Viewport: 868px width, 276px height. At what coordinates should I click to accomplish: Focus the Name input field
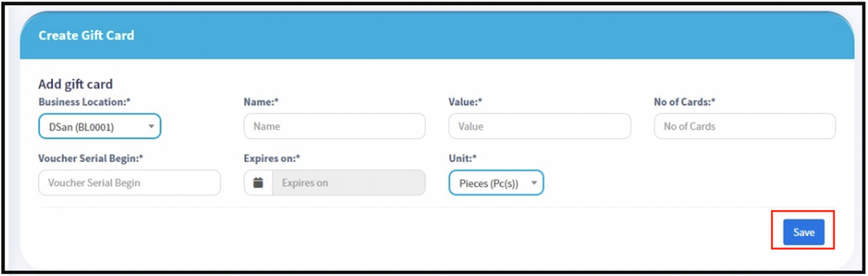[335, 126]
